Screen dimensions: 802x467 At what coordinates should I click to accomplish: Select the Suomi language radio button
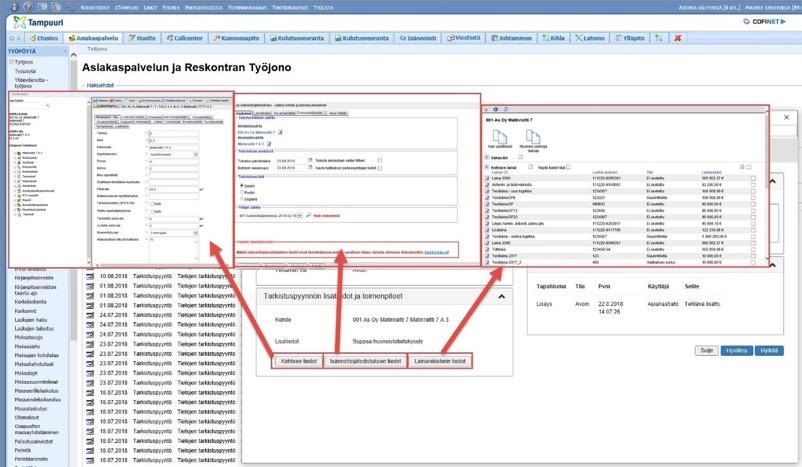coord(242,186)
